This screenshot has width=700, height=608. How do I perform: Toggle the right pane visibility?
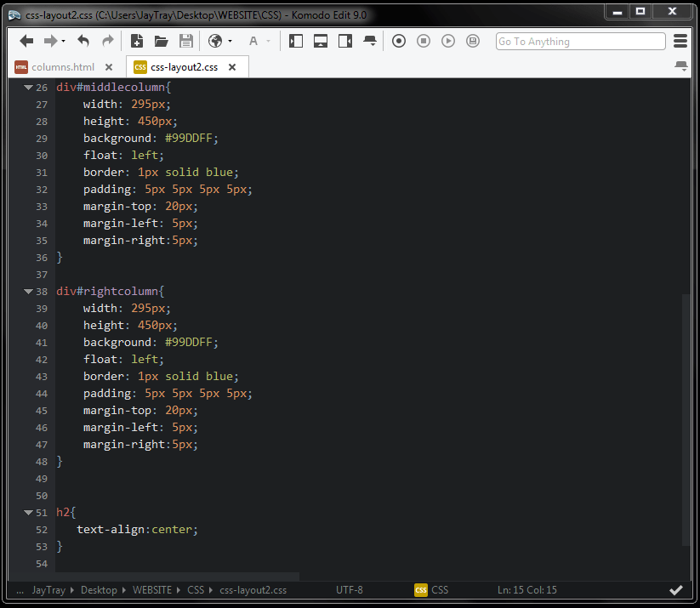tap(346, 40)
